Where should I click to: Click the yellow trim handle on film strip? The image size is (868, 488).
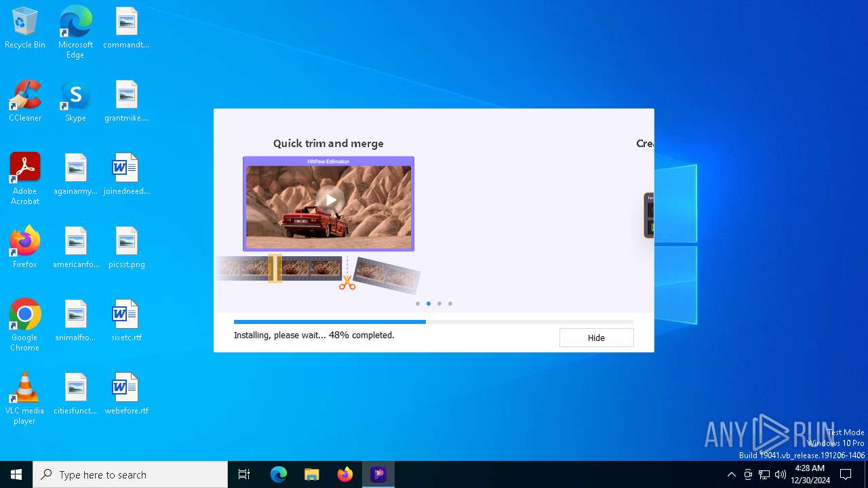[275, 268]
